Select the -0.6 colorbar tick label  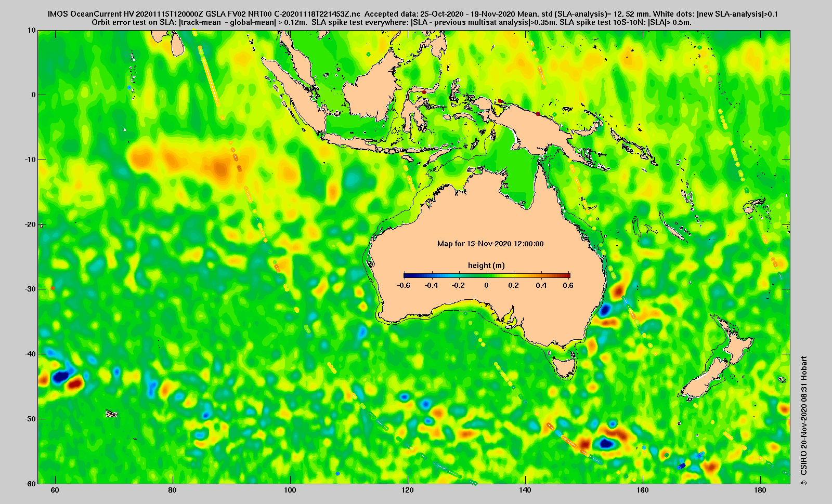[403, 285]
